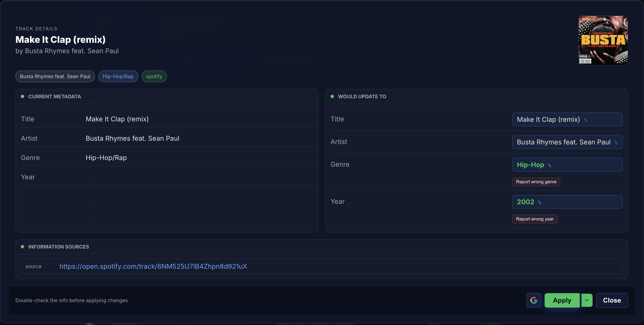Click the Google search icon button
This screenshot has width=644, height=325.
(533, 300)
